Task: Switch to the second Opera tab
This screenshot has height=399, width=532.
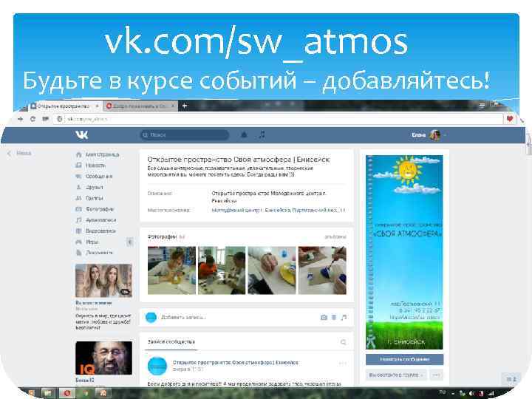Action: (x=140, y=106)
